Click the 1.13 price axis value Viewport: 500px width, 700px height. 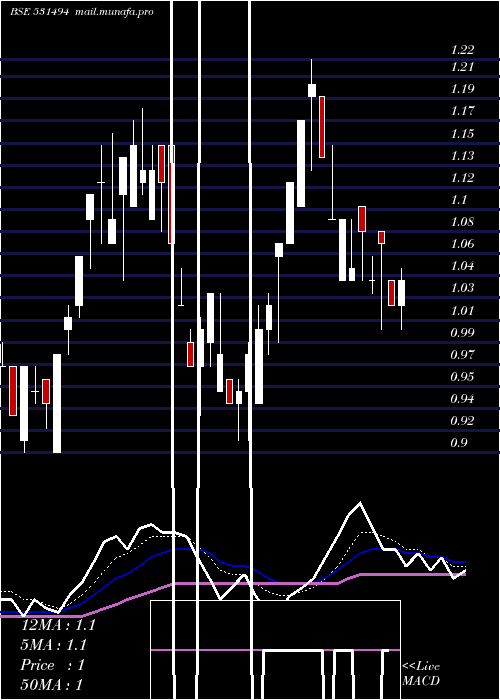click(462, 156)
